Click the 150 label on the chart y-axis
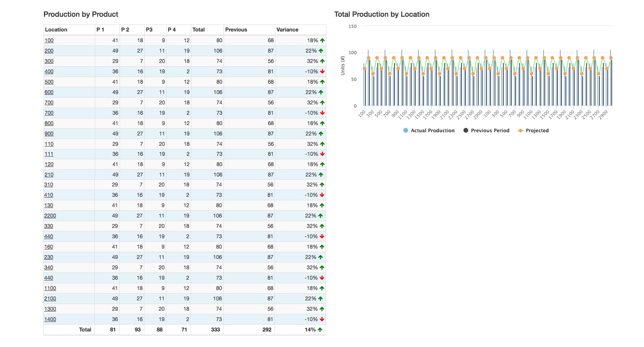Screen dimensions: 644x347 tap(353, 26)
